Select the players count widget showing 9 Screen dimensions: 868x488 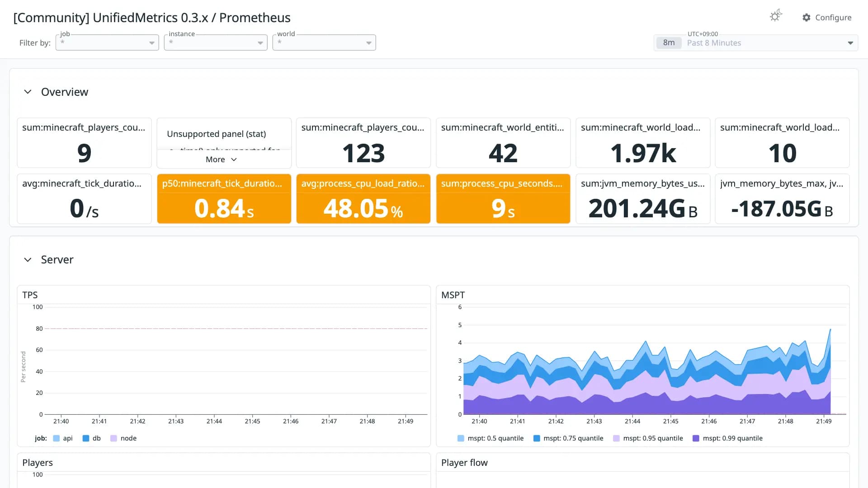point(84,143)
